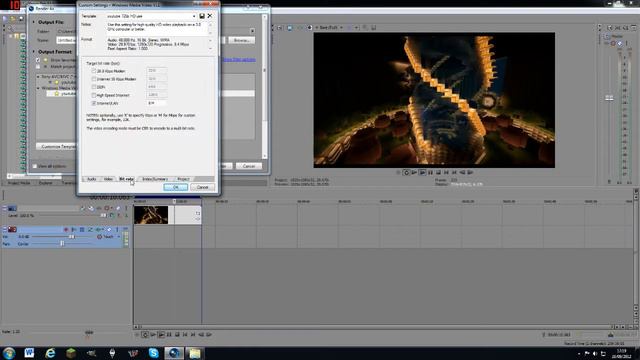The width and height of the screenshot is (640, 360).
Task: Open the Template name dropdown
Action: 194,16
